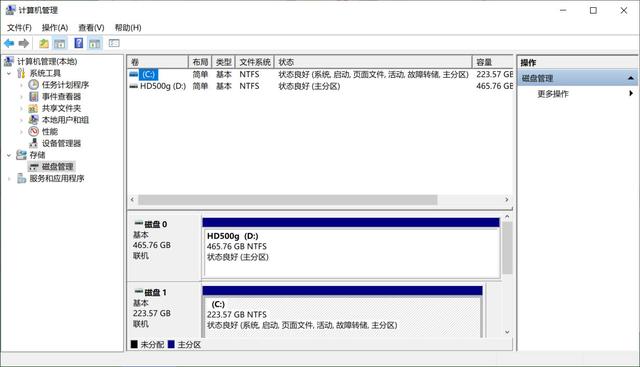
Task: Click the 磁盘管理 disk icon
Action: [x=33, y=167]
